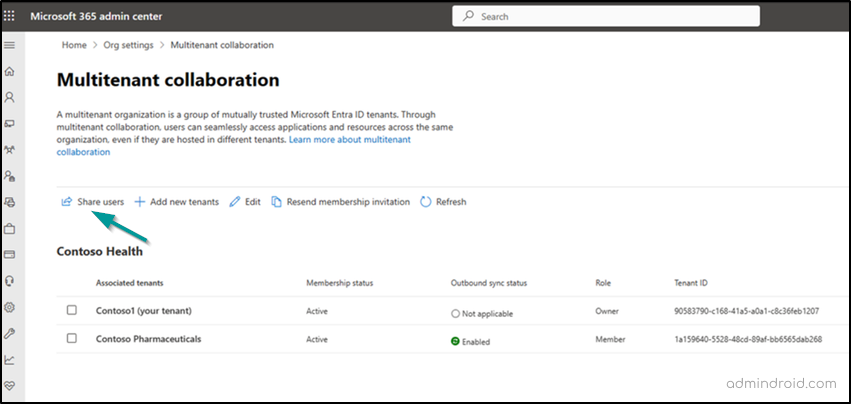Click Not applicable sync status text

point(487,314)
